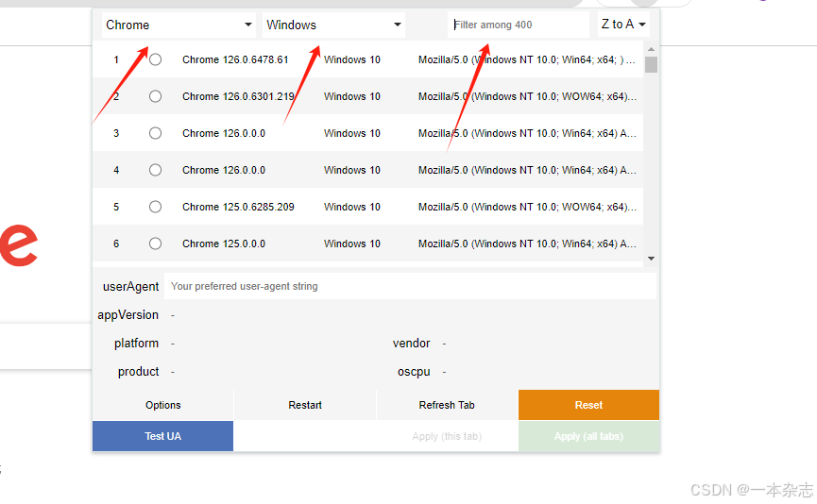Image resolution: width=817 pixels, height=504 pixels.
Task: Click the Restart button
Action: 305,405
